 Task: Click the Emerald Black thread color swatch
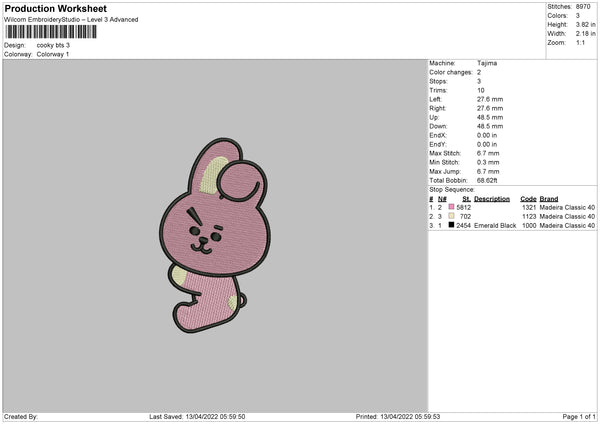pos(452,225)
